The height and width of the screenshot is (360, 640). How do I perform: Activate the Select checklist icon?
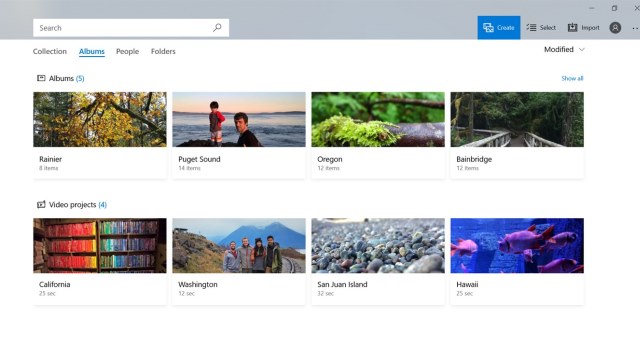531,27
